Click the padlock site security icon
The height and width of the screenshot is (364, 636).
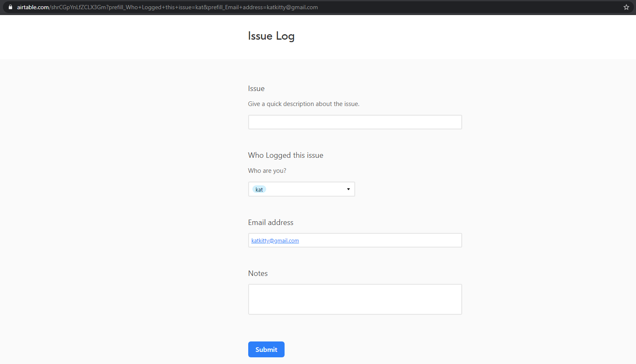tap(10, 7)
